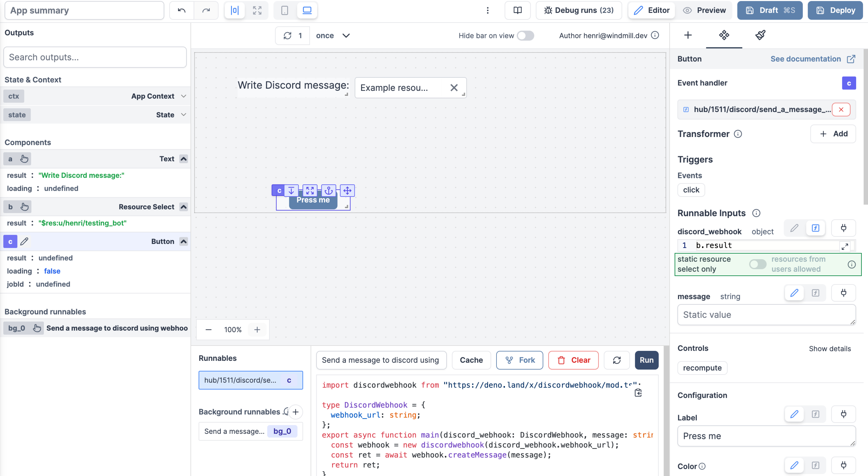The width and height of the screenshot is (868, 476).
Task: Click the undo arrow icon
Action: (x=181, y=10)
